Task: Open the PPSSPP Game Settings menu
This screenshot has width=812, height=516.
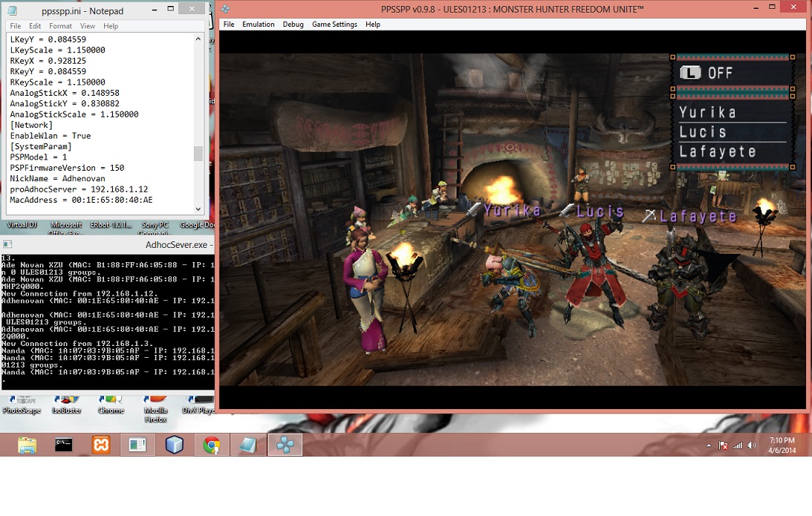Action: pos(334,25)
